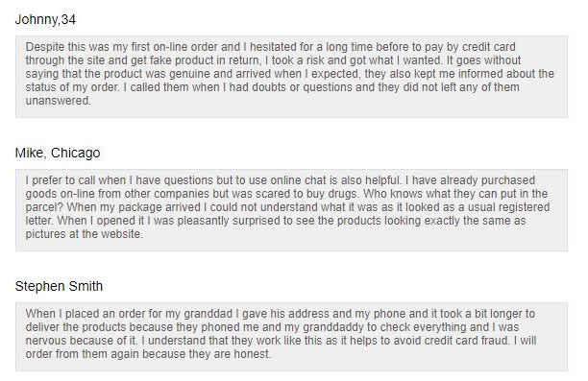Click the line starting 'nervous because of it.'
Image resolution: width=588 pixels, height=381 pixels.
click(x=281, y=341)
